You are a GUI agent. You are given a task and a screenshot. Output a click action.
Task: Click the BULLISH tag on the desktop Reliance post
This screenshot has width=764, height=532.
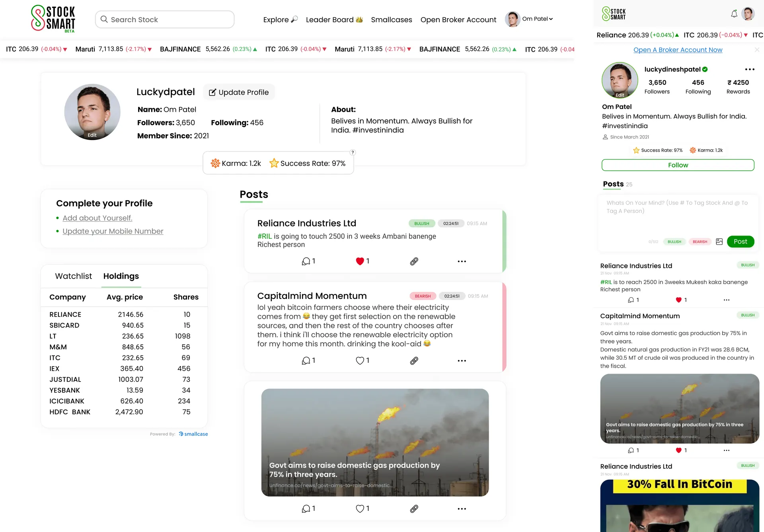(x=422, y=224)
